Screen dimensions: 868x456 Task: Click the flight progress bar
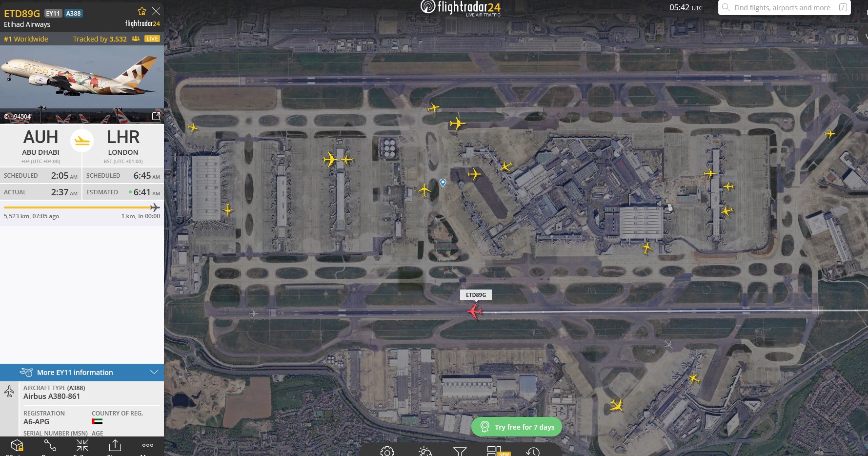(82, 207)
